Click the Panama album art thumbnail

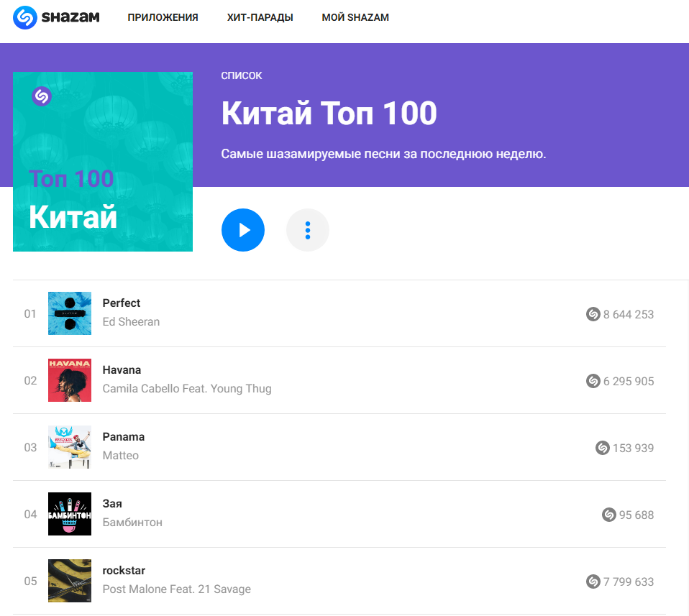tap(70, 447)
